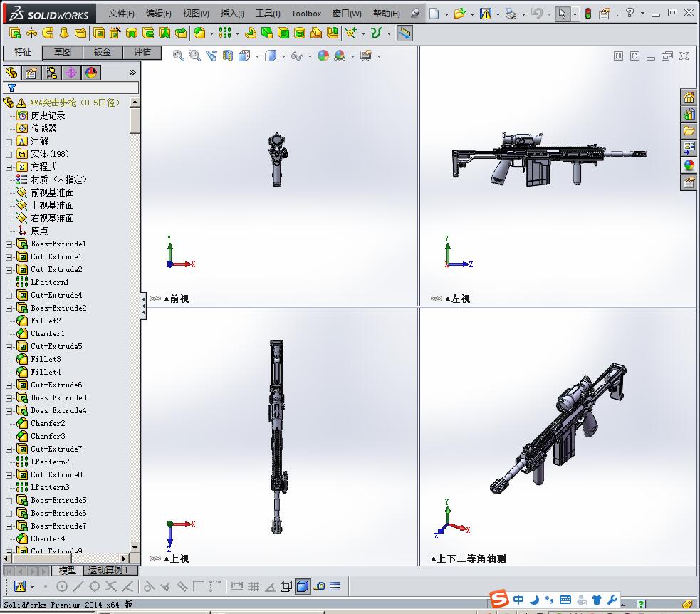700x614 pixels.
Task: Click the Apply Scene icon
Action: pos(340,56)
